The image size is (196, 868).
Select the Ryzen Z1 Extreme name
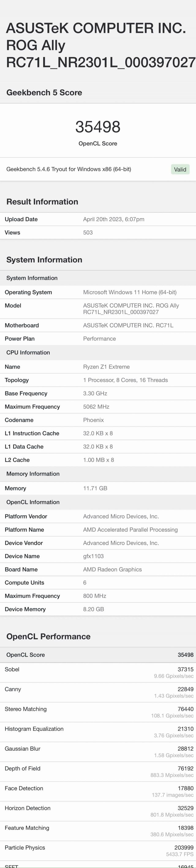tap(106, 367)
